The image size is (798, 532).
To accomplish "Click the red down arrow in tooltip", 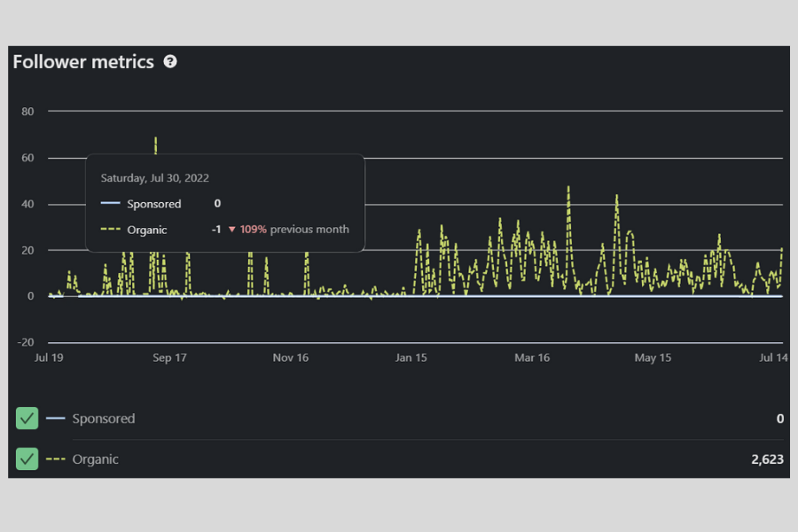I will pyautogui.click(x=232, y=230).
